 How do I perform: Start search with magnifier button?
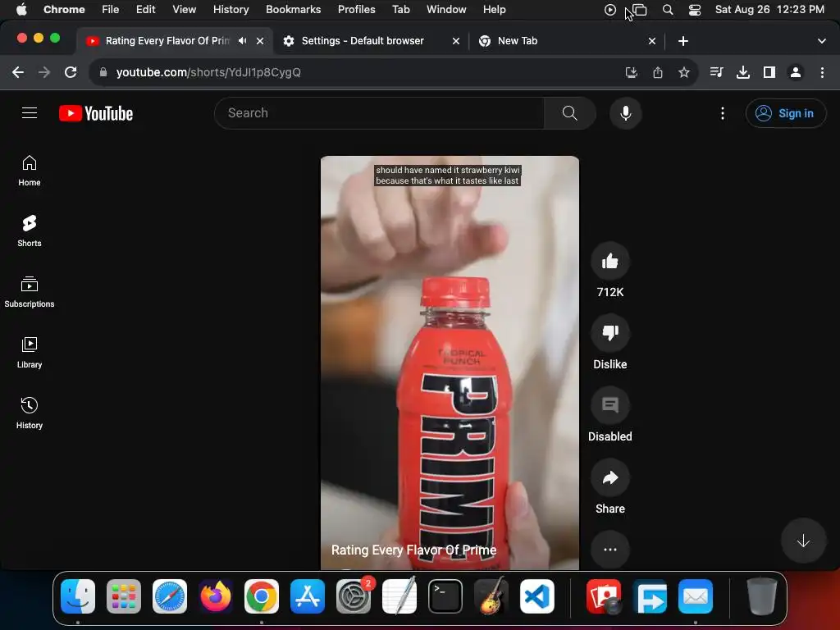pos(569,113)
